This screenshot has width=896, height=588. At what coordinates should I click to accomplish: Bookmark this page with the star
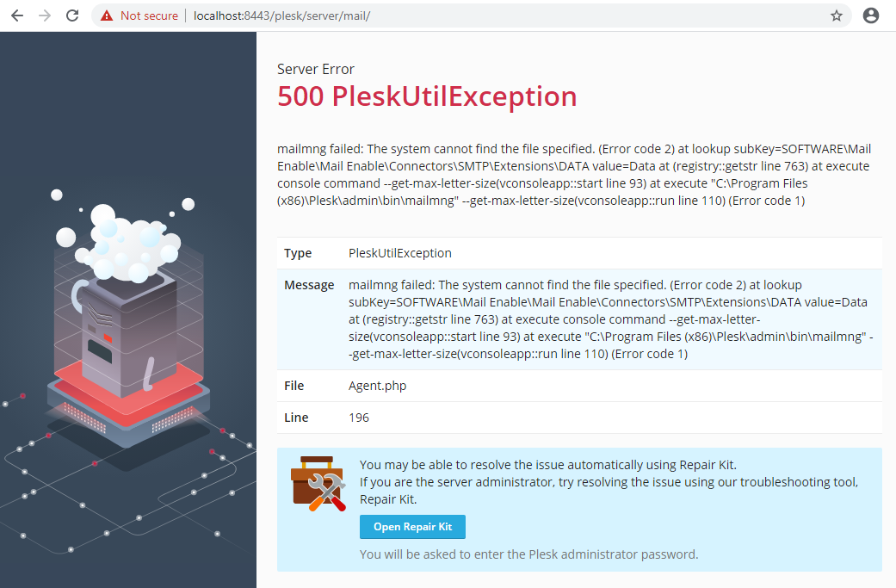click(837, 15)
